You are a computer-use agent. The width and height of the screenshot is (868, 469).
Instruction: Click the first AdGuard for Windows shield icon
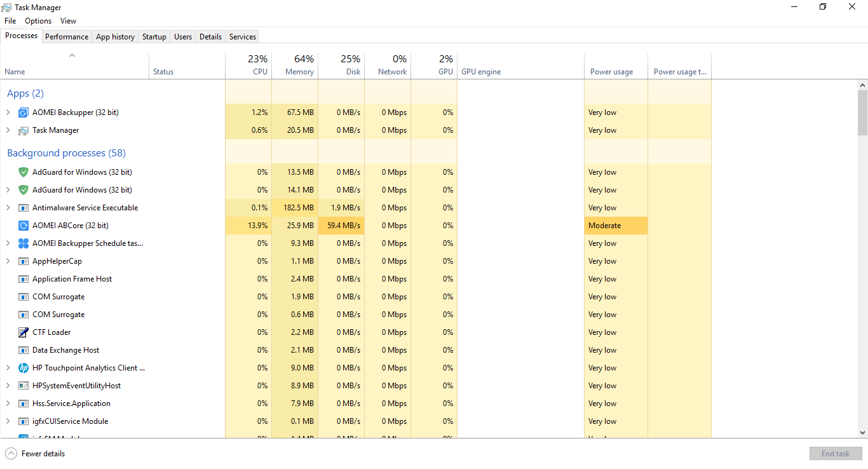(x=24, y=172)
